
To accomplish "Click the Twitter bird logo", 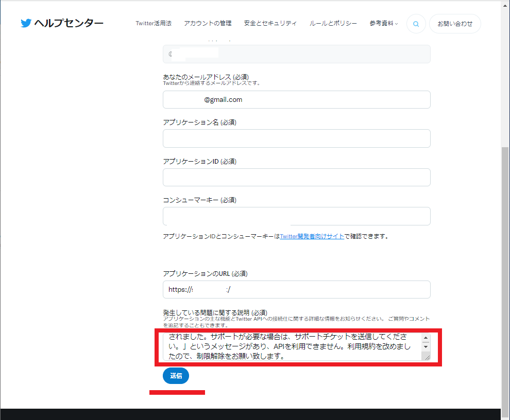I will pos(26,23).
